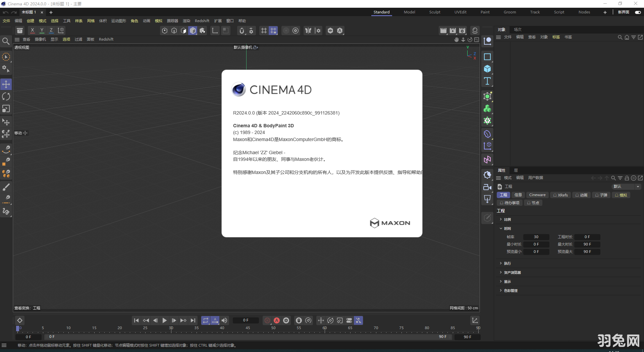Switch to the Sculpt layout tab

point(434,12)
